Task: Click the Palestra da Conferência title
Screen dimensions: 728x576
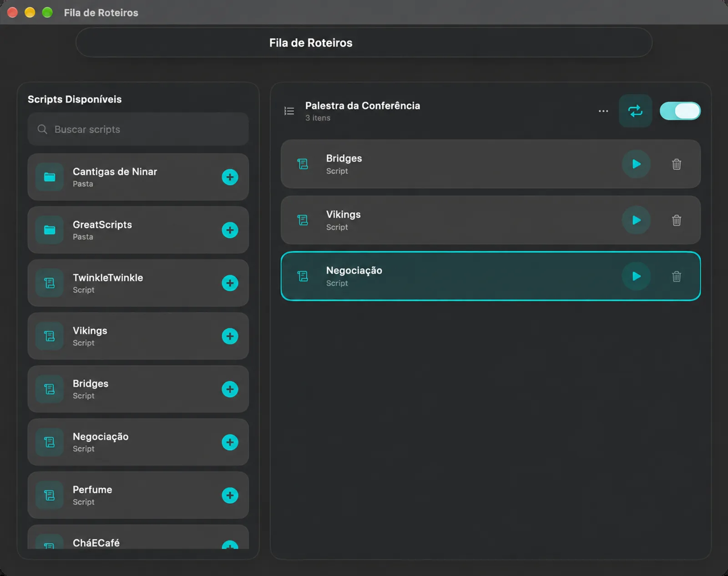Action: 363,105
